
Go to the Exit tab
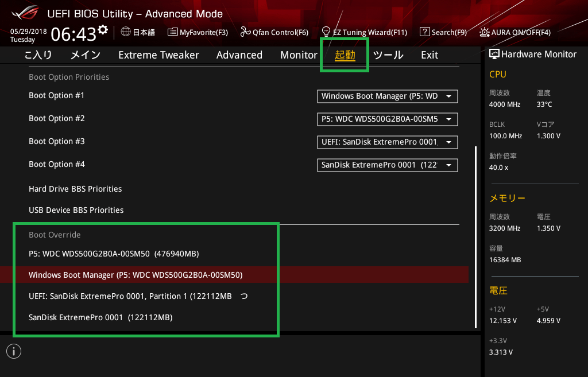click(430, 55)
